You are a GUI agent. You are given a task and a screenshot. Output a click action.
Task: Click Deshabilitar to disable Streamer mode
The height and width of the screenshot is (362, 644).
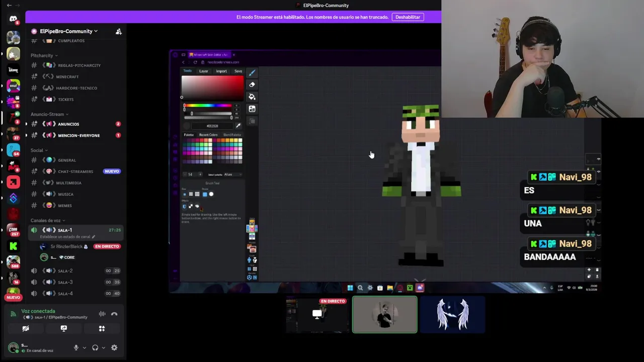click(408, 17)
